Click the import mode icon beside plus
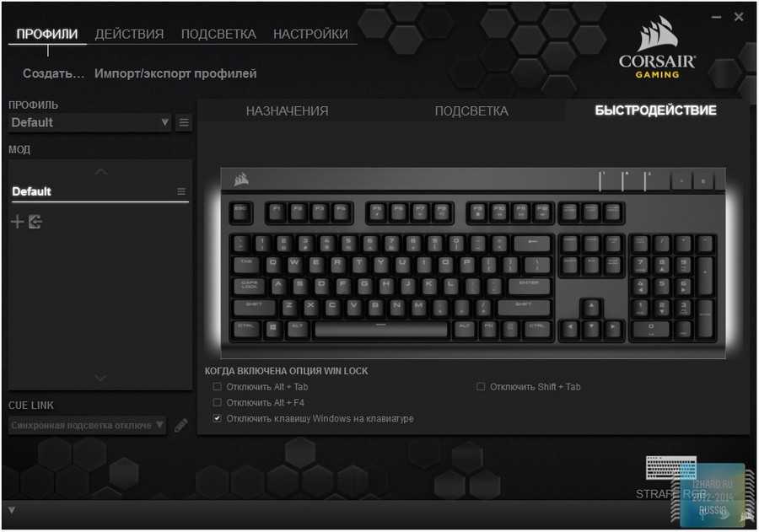 coord(35,222)
